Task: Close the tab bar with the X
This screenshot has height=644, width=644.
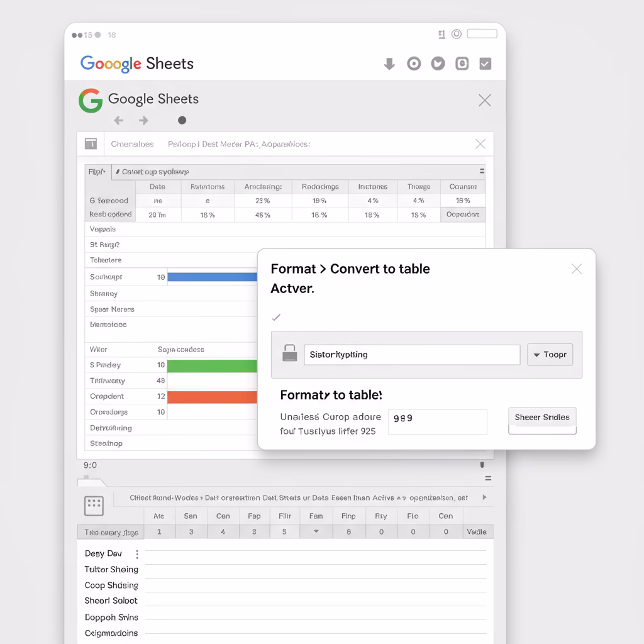Action: coord(480,144)
